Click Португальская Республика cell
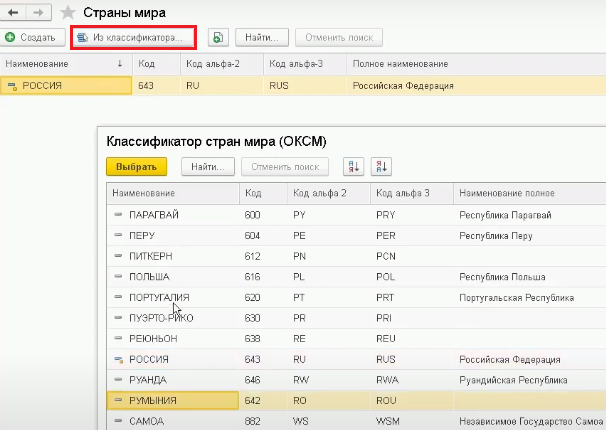The width and height of the screenshot is (606, 430). pos(516,297)
